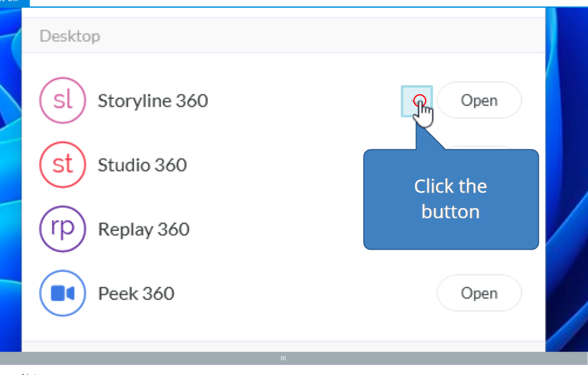
Task: Select the Replay 360 'rp' icon
Action: [62, 229]
